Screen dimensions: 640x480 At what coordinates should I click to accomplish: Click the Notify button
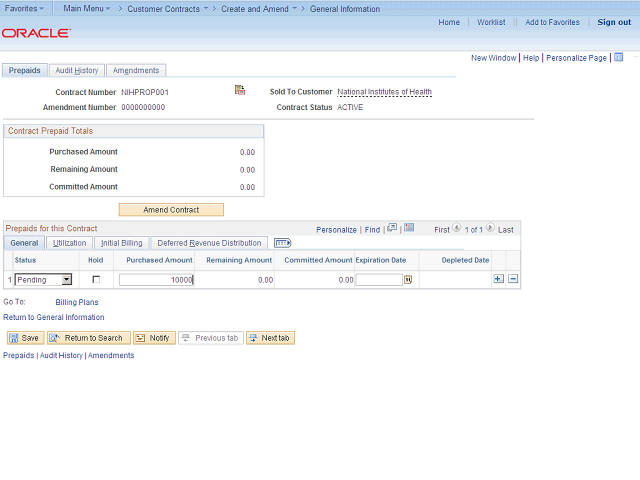[x=154, y=338]
